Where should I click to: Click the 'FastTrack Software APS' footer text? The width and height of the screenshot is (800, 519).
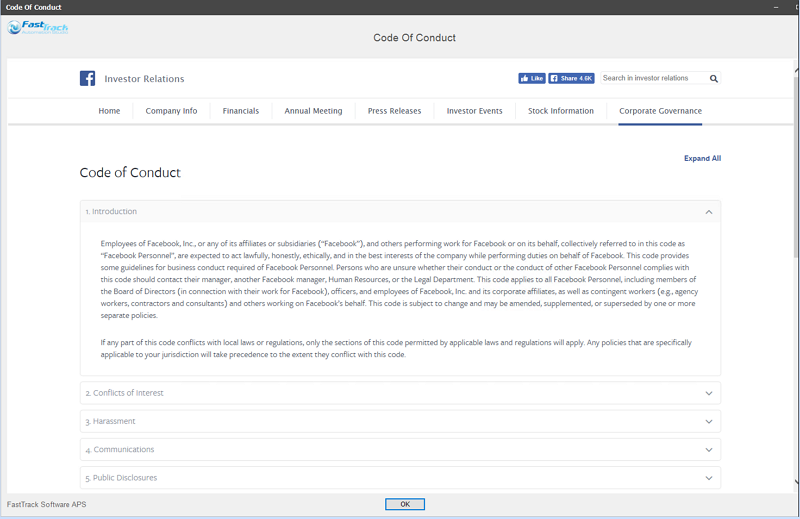[x=46, y=504]
